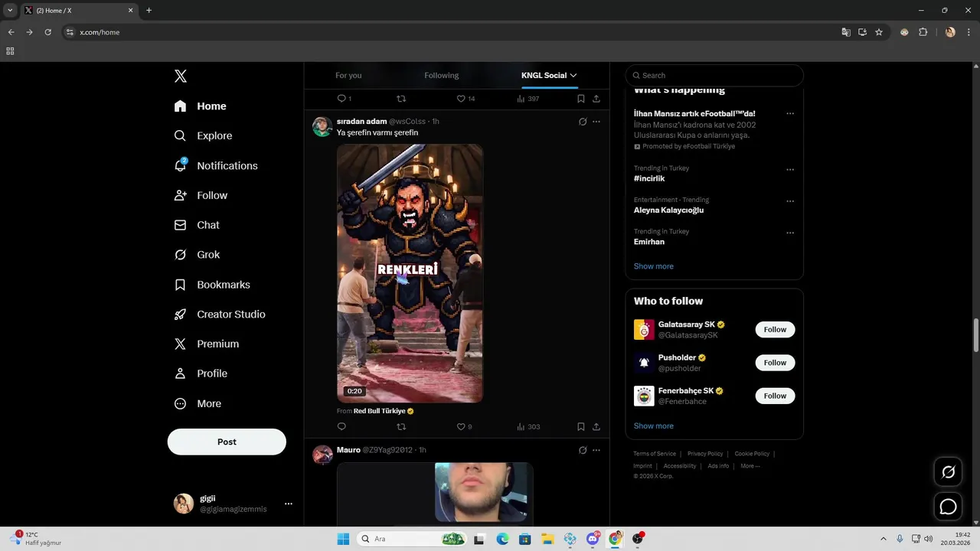Viewport: 980px width, 551px height.
Task: Open floating Grok button
Action: coord(948,472)
